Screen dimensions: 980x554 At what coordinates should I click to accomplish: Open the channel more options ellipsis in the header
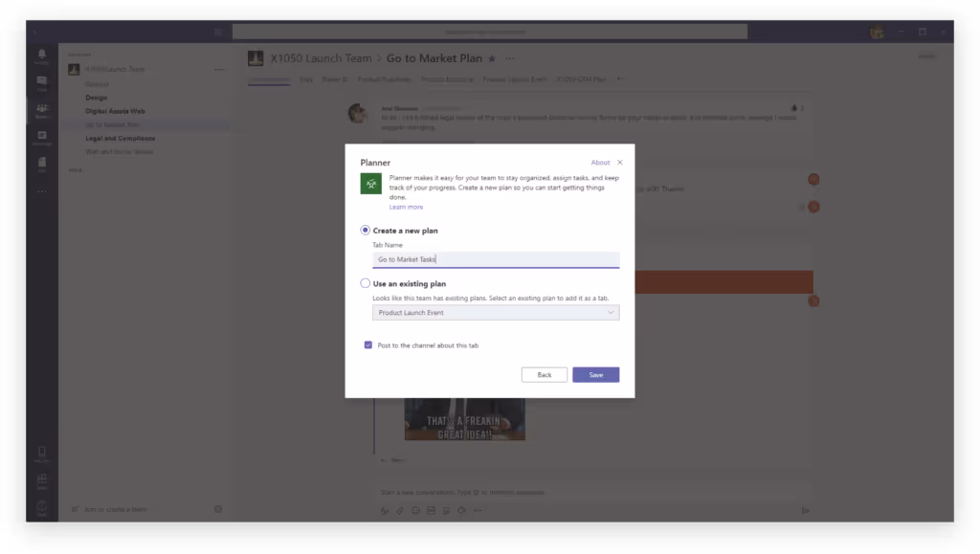pos(510,58)
